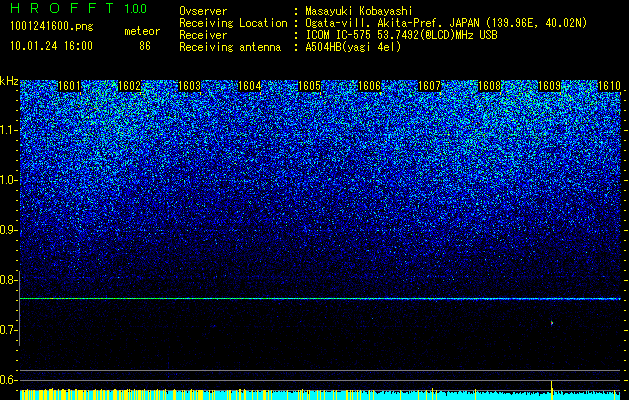Click the observer name Masayuki Kobayashi

[359, 11]
